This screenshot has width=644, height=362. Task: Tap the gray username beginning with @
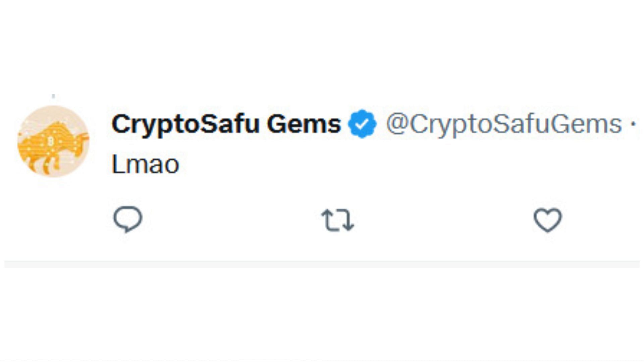pyautogui.click(x=504, y=124)
